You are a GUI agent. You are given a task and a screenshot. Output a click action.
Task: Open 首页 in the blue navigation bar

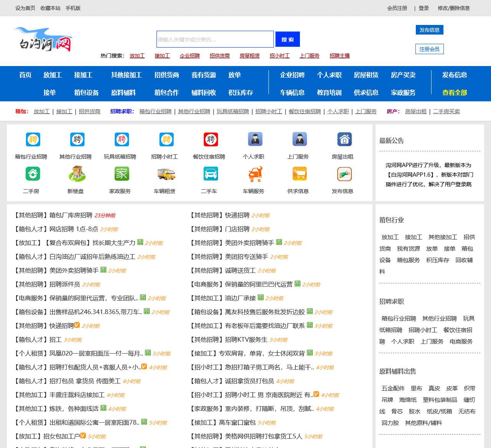[x=25, y=75]
